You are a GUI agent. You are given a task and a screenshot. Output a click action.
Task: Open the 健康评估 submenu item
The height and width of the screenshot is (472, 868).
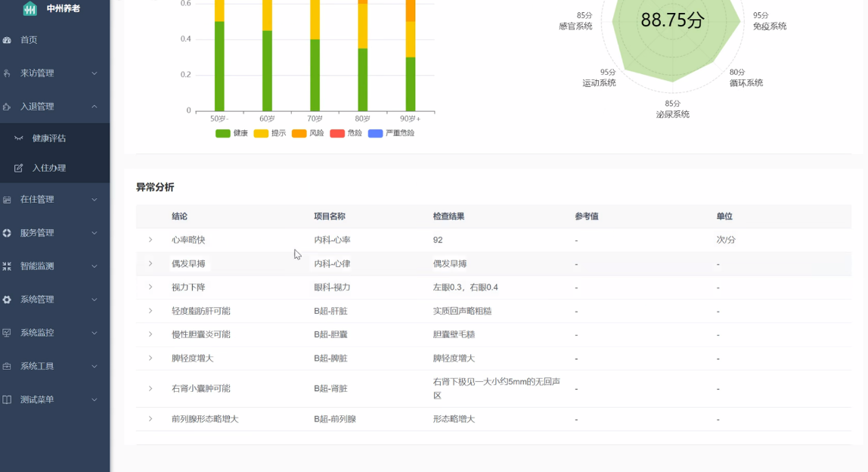(48, 138)
